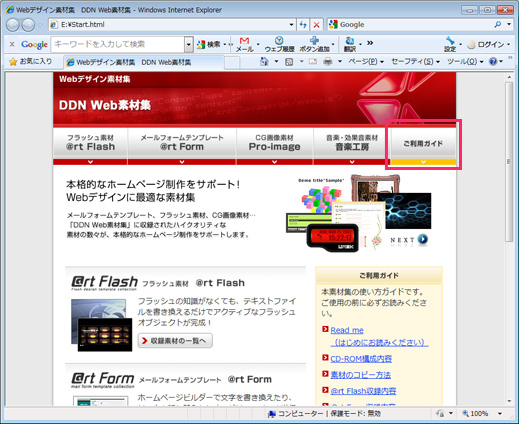The image size is (519, 424).
Task: Click 収録素材の一覧へ button under @rt Flash
Action: pos(175,341)
